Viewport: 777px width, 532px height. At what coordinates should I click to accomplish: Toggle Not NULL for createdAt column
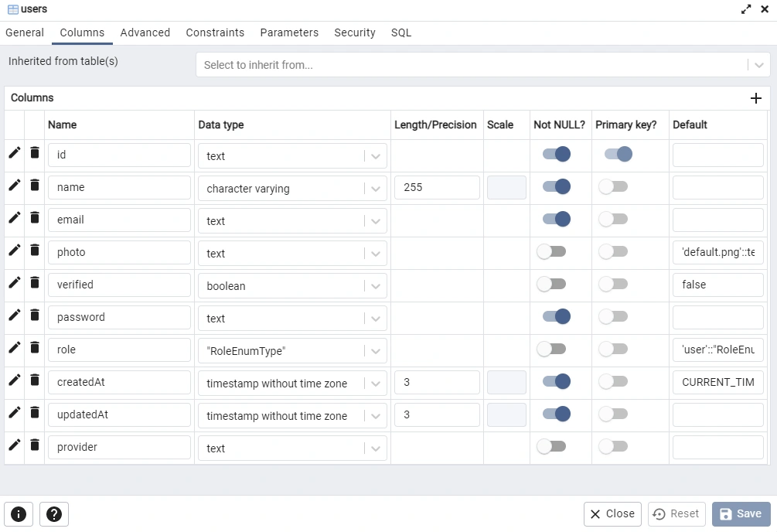[x=557, y=381]
